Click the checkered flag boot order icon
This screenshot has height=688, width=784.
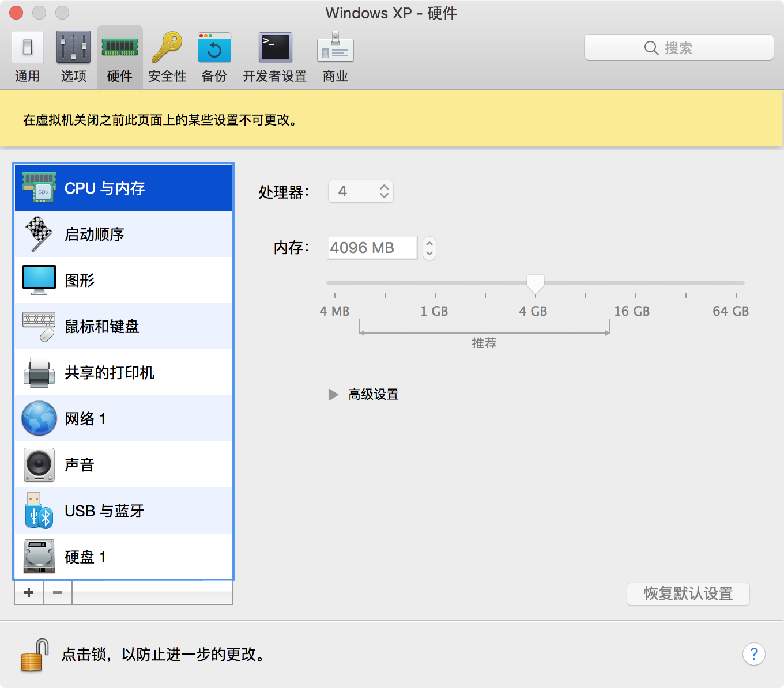click(39, 233)
